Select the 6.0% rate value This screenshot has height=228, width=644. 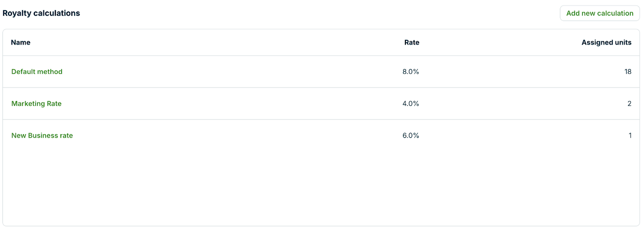pos(410,136)
